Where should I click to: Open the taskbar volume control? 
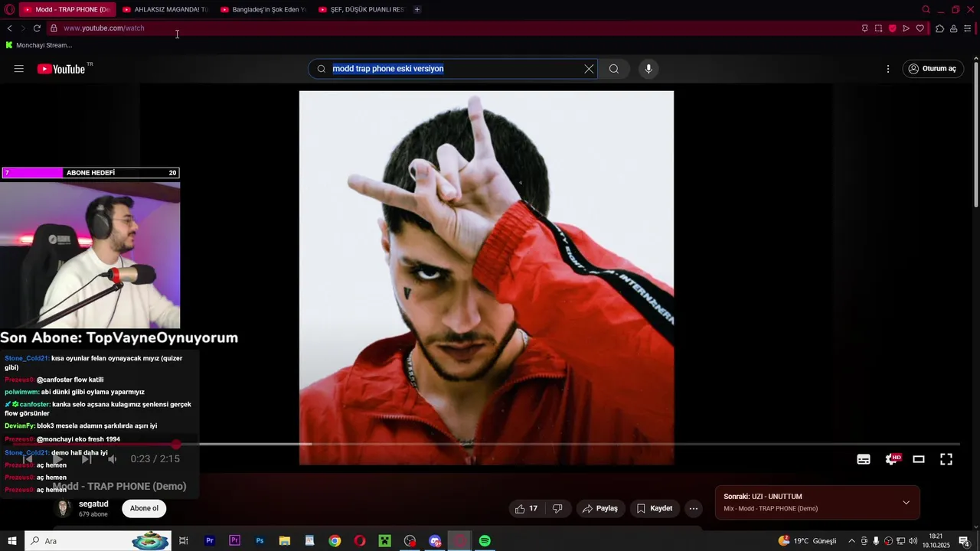913,541
